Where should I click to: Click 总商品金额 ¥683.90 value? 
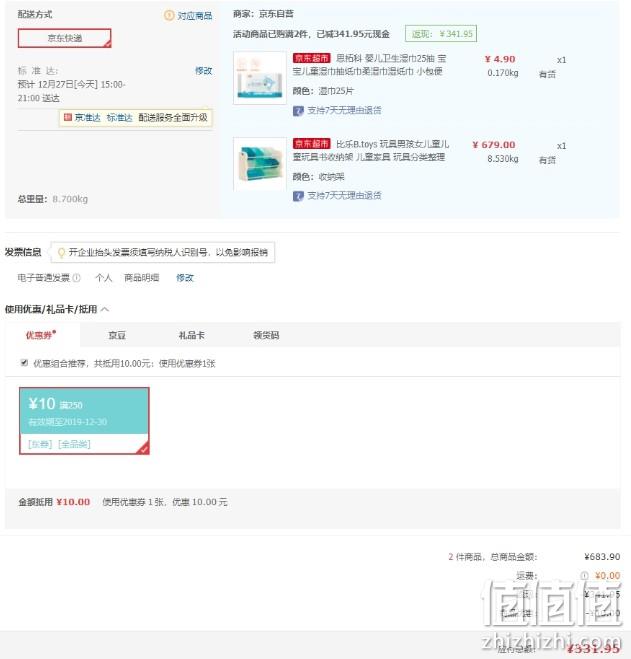[602, 557]
